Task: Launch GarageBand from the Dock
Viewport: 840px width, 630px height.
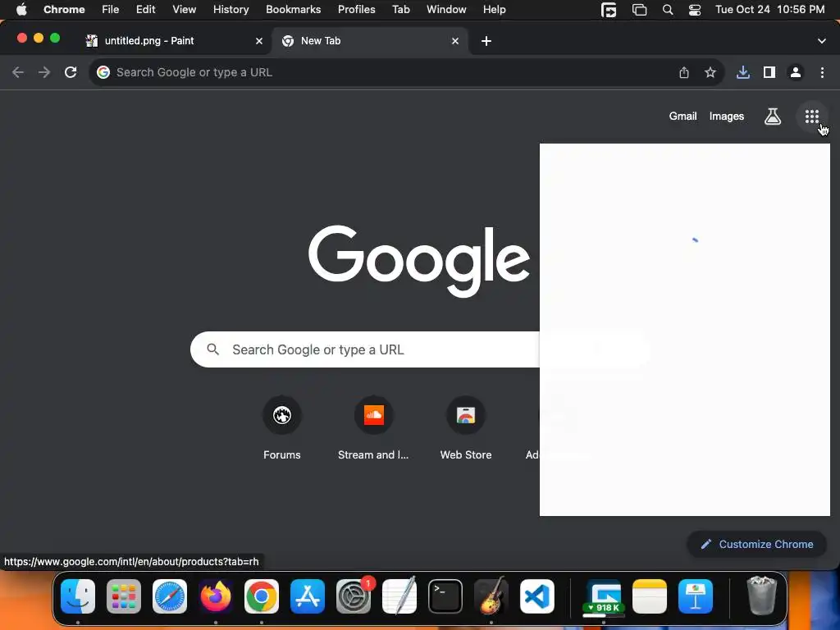Action: (x=491, y=596)
